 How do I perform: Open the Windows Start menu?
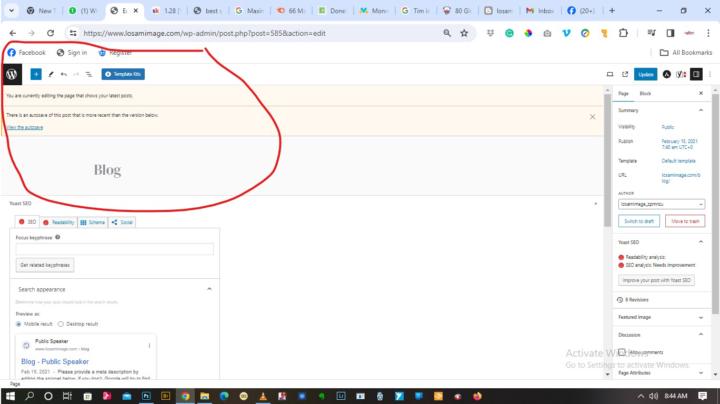10,396
